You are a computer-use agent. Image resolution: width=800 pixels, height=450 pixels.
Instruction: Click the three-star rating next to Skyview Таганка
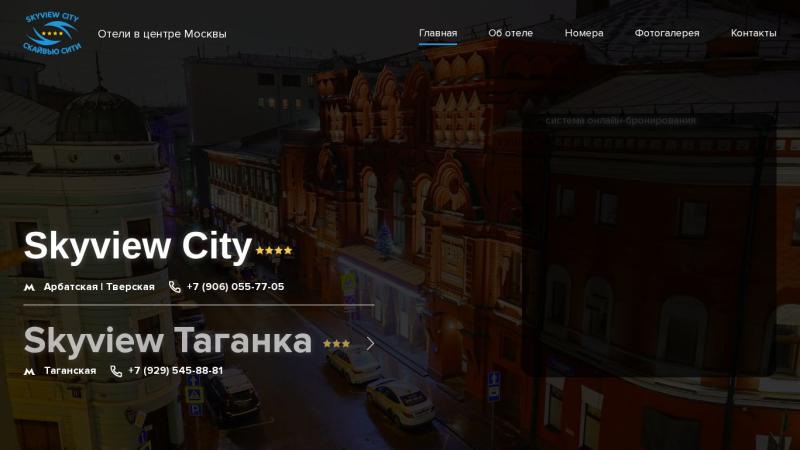(x=336, y=344)
